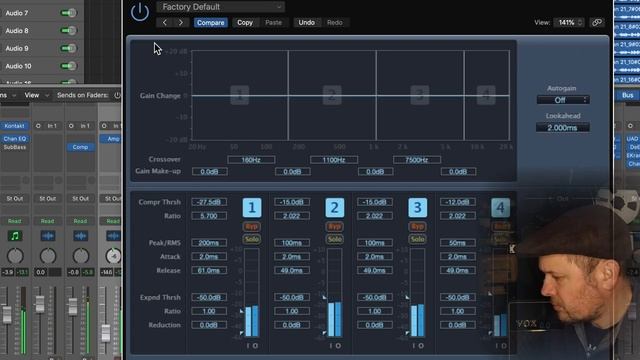Click band 4 handle in graph
640x360 pixels.
[486, 95]
